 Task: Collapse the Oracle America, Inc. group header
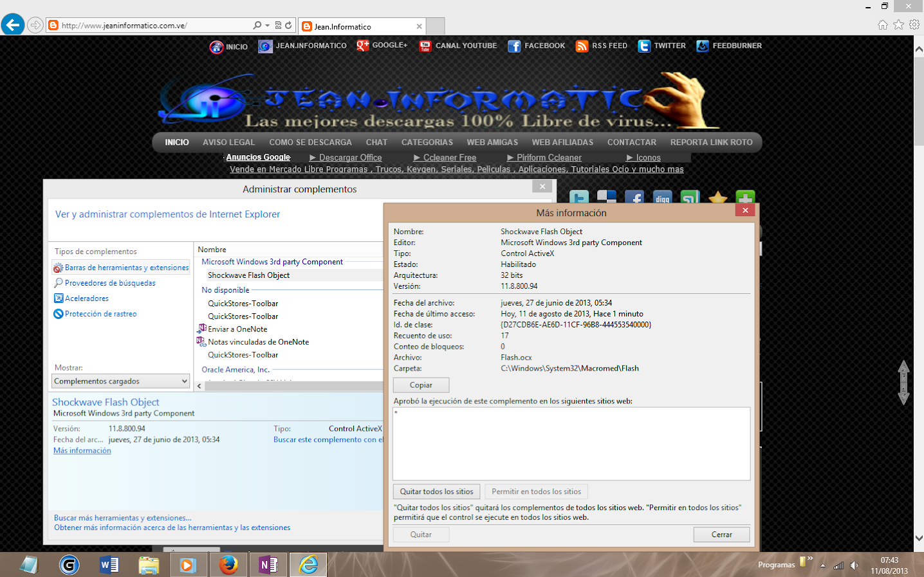click(x=236, y=370)
